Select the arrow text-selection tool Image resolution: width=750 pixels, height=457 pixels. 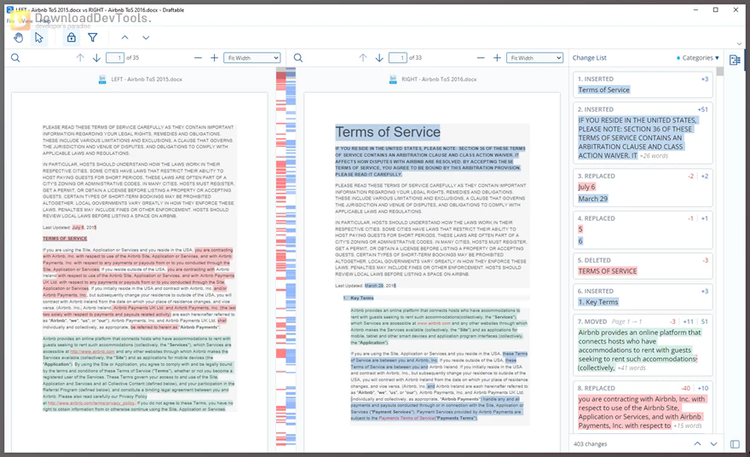[x=39, y=38]
